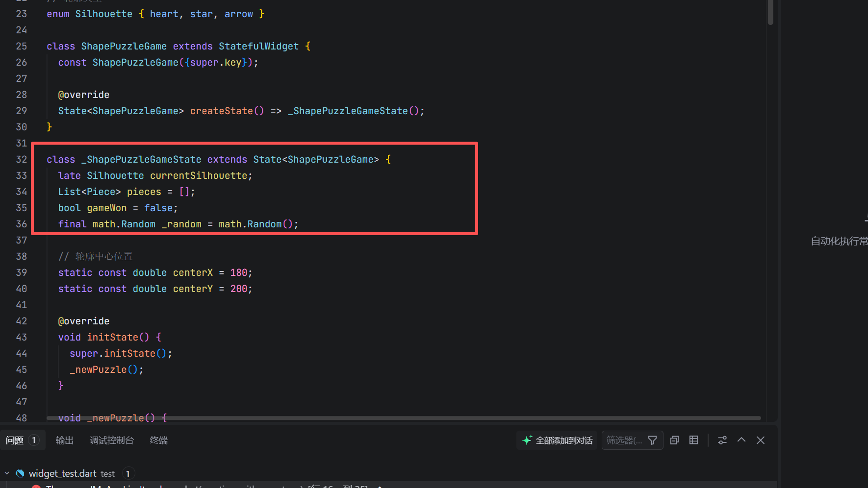Click the sparkle icon on add-to-chat button

pyautogui.click(x=527, y=440)
